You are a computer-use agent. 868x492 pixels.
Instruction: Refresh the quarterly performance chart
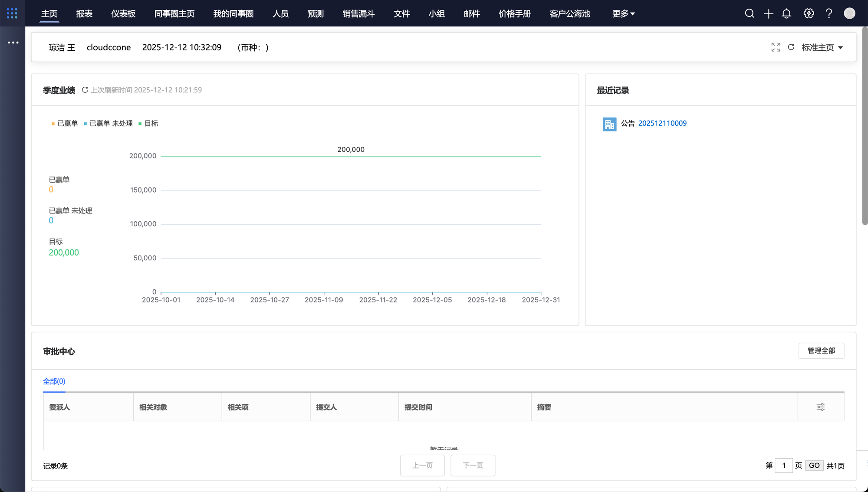tap(85, 90)
